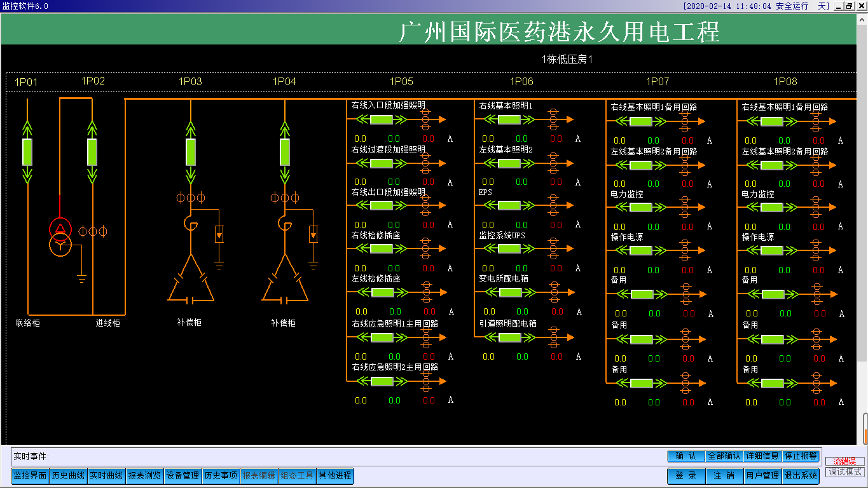The height and width of the screenshot is (488, 868).
Task: Click the 1P02 进线柜 breaker symbol
Action: [x=92, y=151]
